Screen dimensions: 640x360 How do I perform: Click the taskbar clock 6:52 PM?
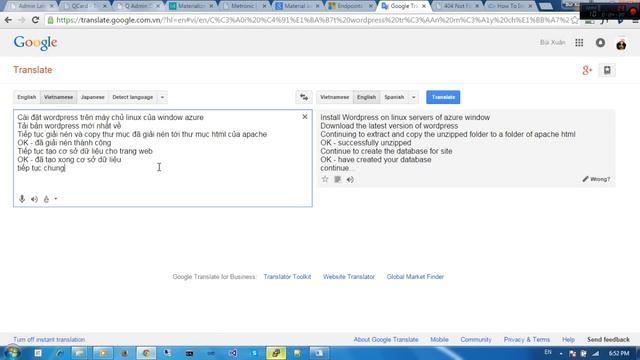coord(619,353)
